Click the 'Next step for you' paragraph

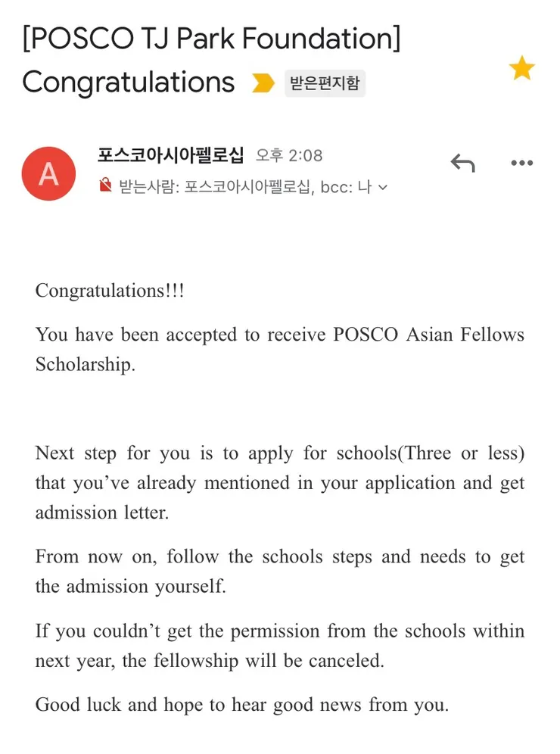pos(279,482)
